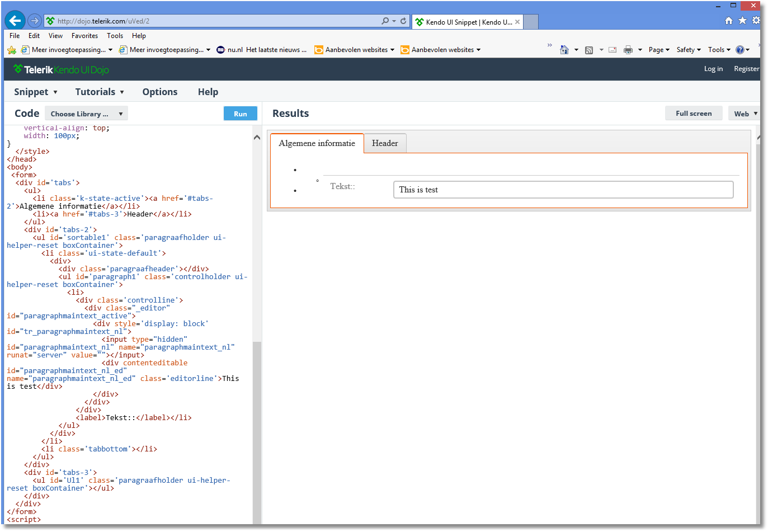Expand the Choose Library dropdown
The width and height of the screenshot is (768, 532).
point(86,114)
